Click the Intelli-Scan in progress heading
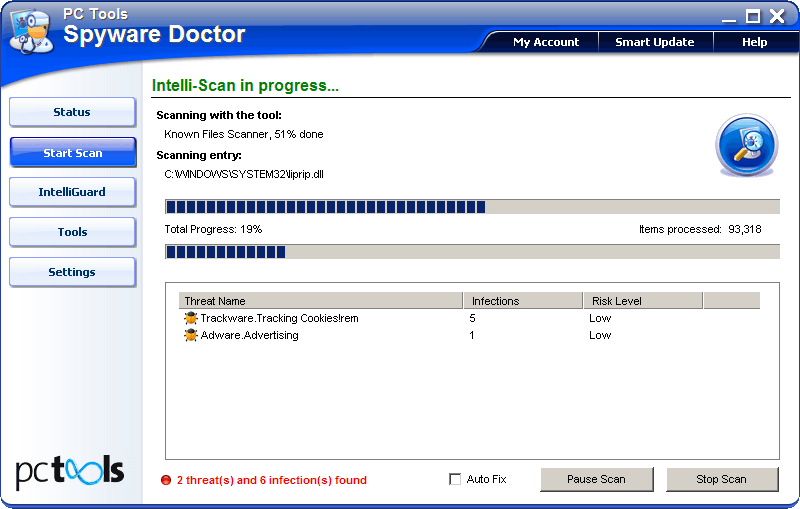This screenshot has width=800, height=509. (x=245, y=85)
